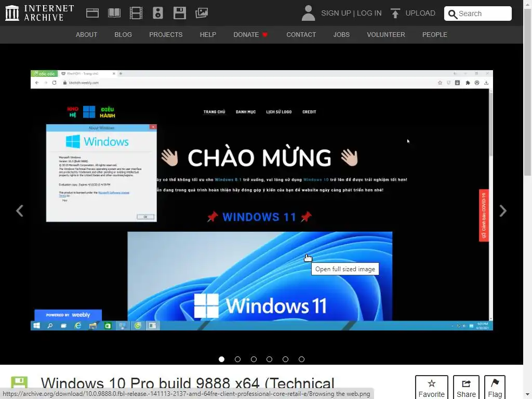Select the second carousel dot
532x399 pixels.
237,359
